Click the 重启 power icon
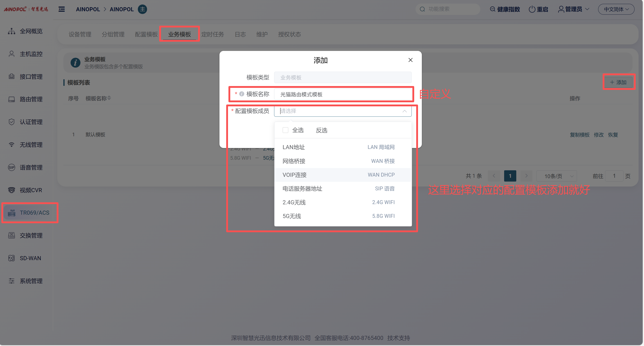The image size is (644, 346). (x=532, y=9)
